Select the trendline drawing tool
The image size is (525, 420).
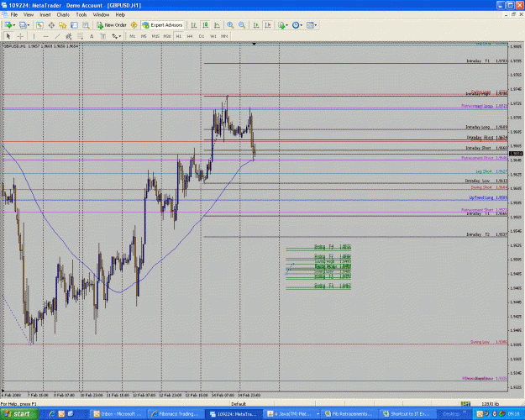[57, 36]
